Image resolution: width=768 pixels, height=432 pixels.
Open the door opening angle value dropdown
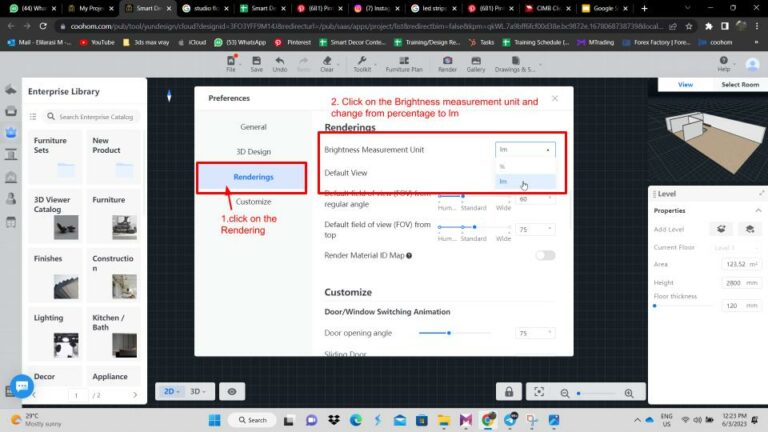click(x=535, y=333)
